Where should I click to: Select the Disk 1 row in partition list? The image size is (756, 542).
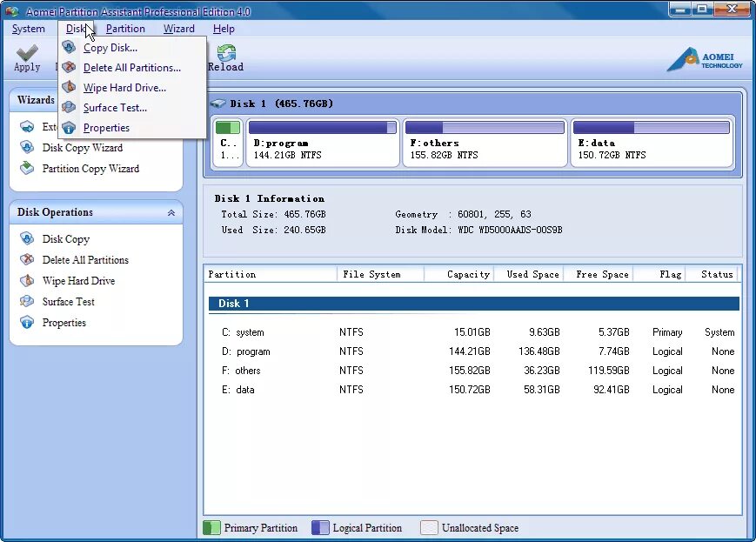pos(473,304)
